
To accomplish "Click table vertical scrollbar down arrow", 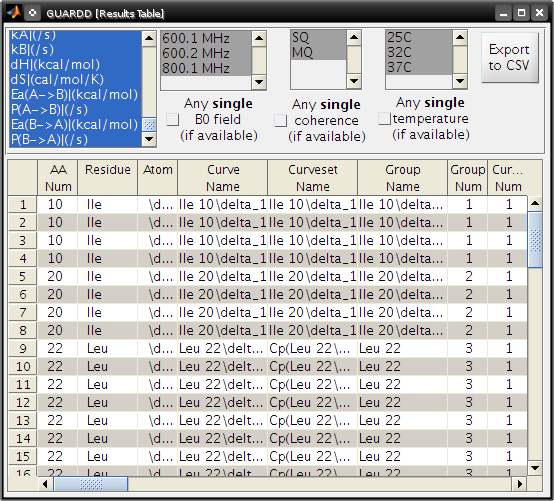I will point(535,468).
